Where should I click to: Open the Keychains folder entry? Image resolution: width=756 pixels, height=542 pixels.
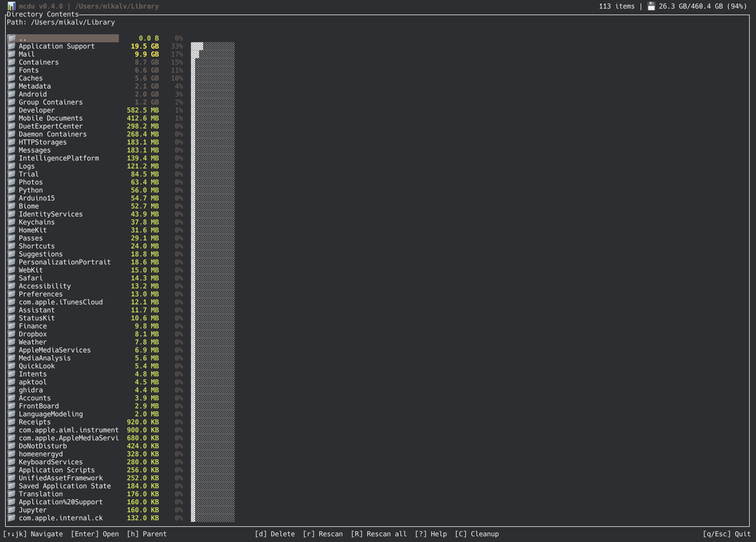tap(37, 222)
